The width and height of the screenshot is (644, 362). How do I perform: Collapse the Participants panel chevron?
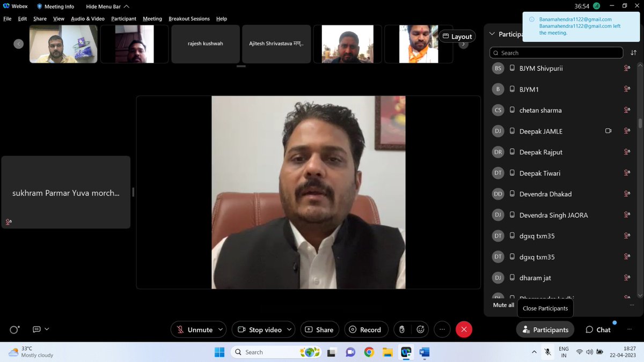click(492, 34)
